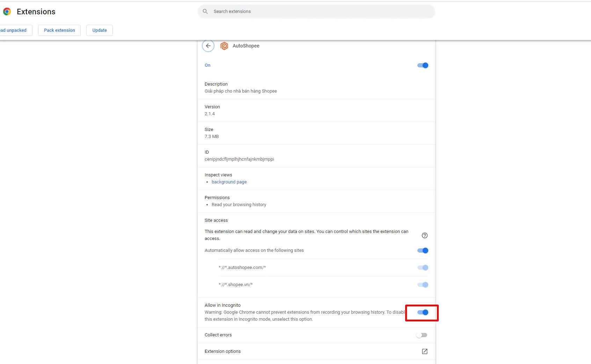Image resolution: width=591 pixels, height=364 pixels.
Task: Focus the Search extensions field
Action: coord(316,12)
